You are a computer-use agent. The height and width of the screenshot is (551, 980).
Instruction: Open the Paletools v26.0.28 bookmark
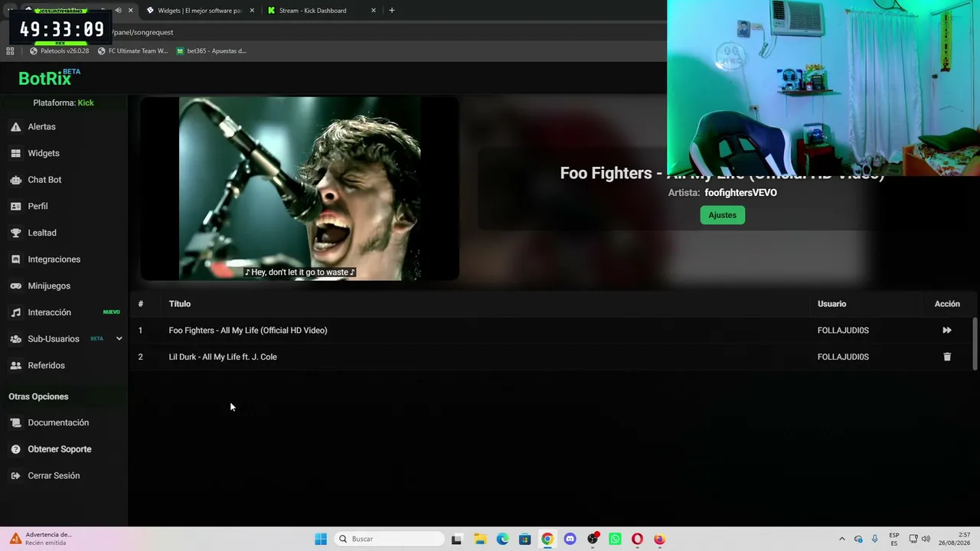coord(59,51)
